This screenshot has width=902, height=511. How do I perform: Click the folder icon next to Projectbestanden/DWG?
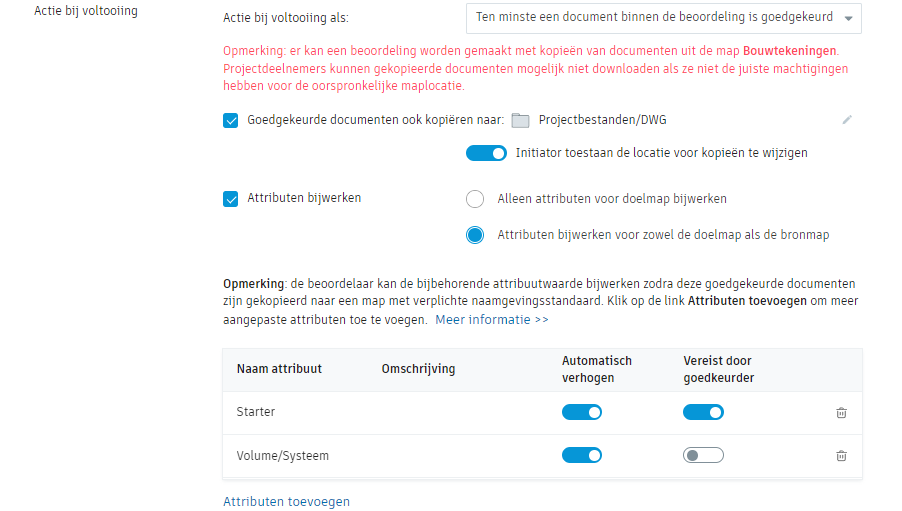coord(520,121)
